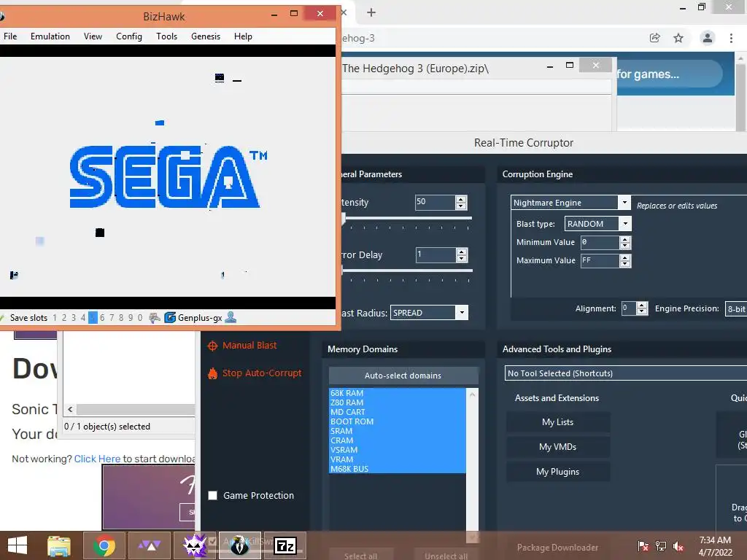Open the Windows Start menu

[18, 545]
